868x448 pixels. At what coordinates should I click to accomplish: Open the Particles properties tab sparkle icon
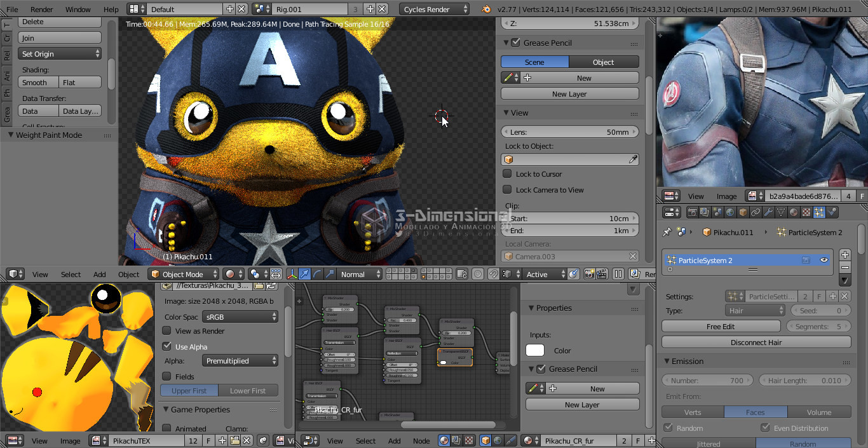pyautogui.click(x=820, y=212)
